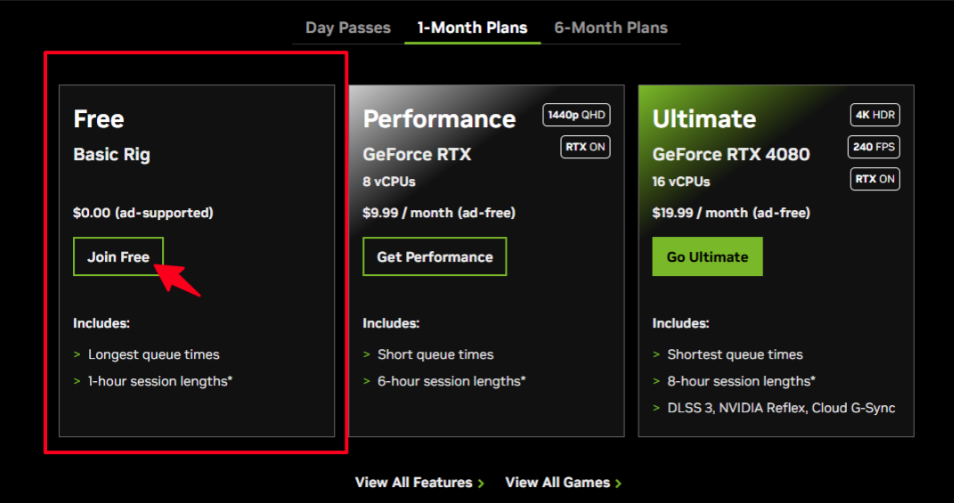Select the 1-Month Plans tab
Viewport: 954px width, 503px height.
click(472, 28)
